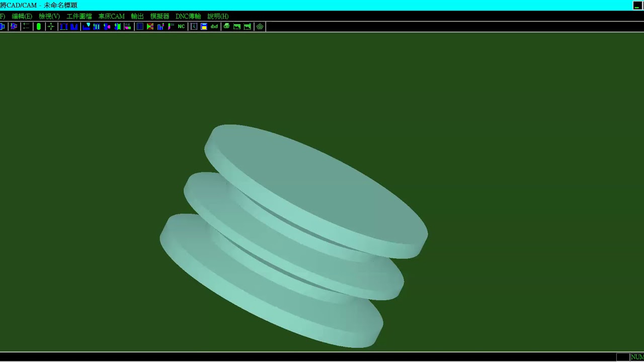Select the blue stepped profile icon
This screenshot has height=362, width=644.
160,27
